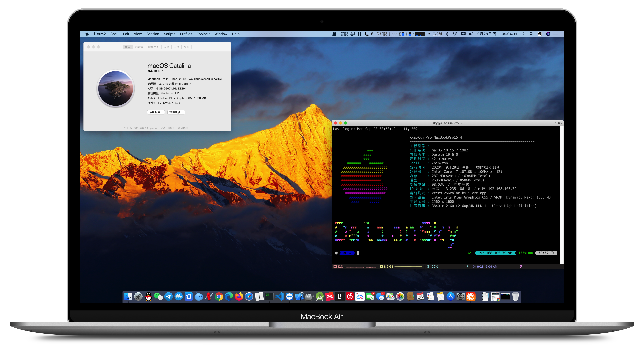Screen dimensions: 644x354
Task: Open NetEase Cloud Music in dock
Action: tap(350, 297)
